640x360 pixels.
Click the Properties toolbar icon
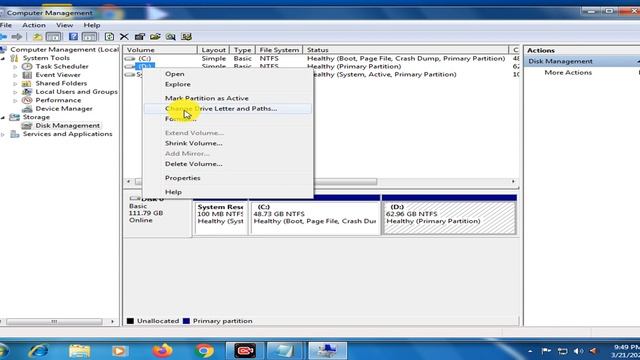pos(140,37)
